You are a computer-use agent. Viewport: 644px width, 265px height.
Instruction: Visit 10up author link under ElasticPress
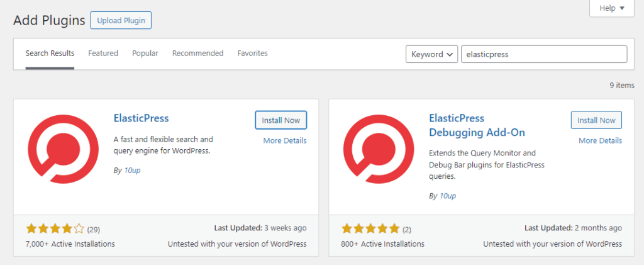[x=132, y=170]
